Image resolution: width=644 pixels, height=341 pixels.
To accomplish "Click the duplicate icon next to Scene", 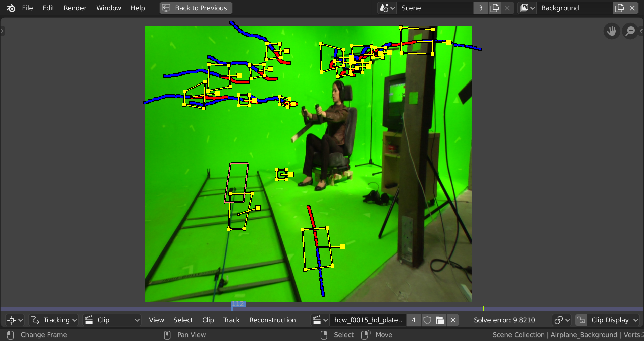I will point(494,8).
